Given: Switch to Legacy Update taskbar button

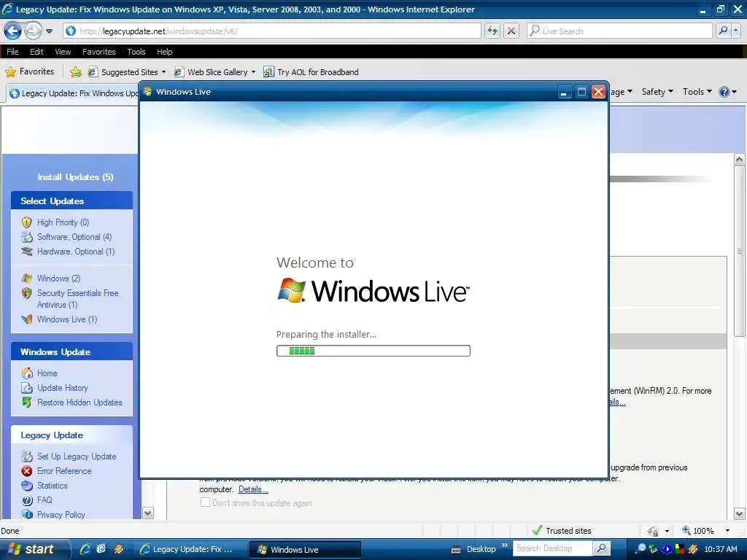Looking at the screenshot, I should [x=190, y=550].
